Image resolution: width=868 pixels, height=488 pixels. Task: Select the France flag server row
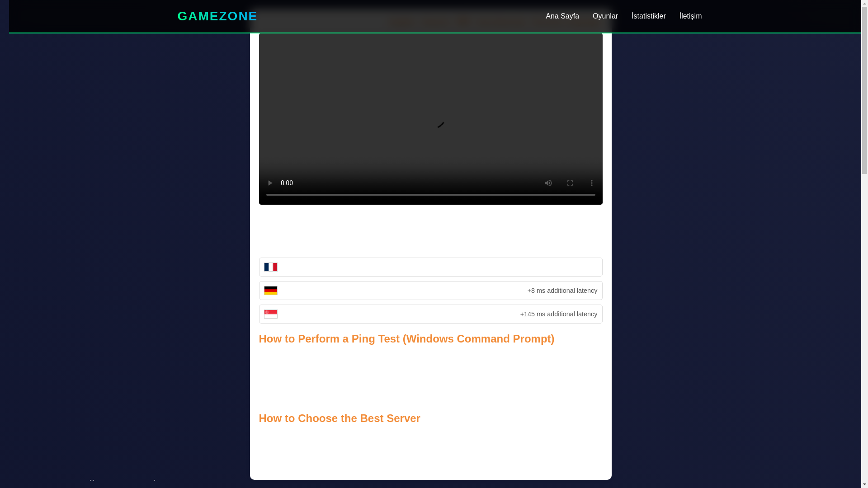(x=430, y=267)
